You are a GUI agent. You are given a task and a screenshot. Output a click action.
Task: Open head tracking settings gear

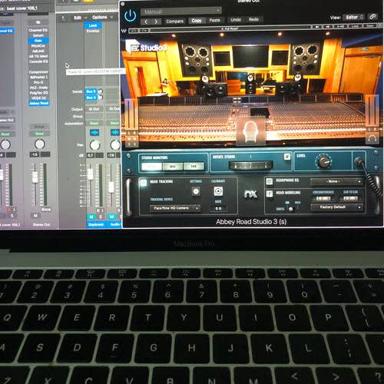pyautogui.click(x=196, y=191)
